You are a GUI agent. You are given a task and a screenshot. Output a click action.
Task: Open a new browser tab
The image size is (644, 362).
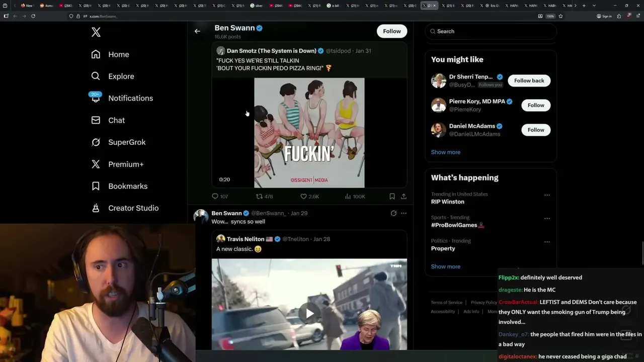(x=584, y=6)
